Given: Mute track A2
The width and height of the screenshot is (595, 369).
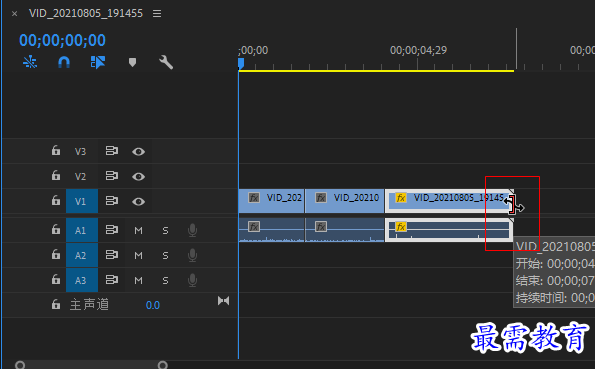Looking at the screenshot, I should pyautogui.click(x=139, y=255).
